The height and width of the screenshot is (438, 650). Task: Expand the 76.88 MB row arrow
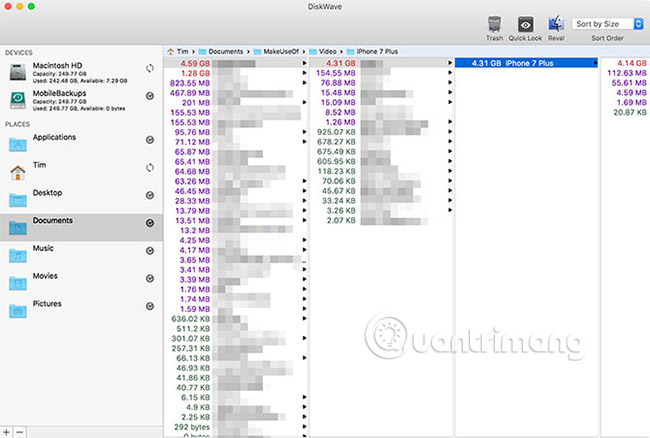tap(450, 82)
